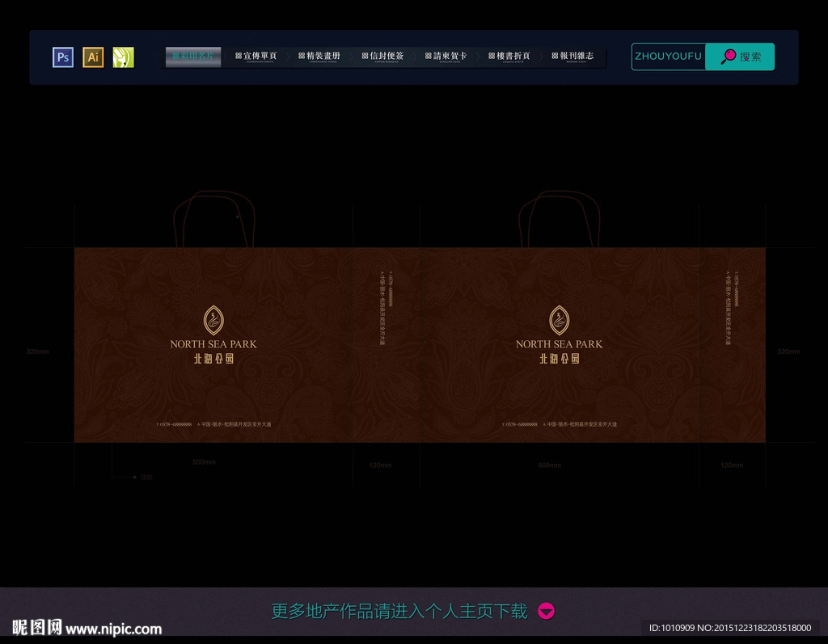Click the Illustrator Ai icon
Screen dimensions: 828x644
[93, 57]
